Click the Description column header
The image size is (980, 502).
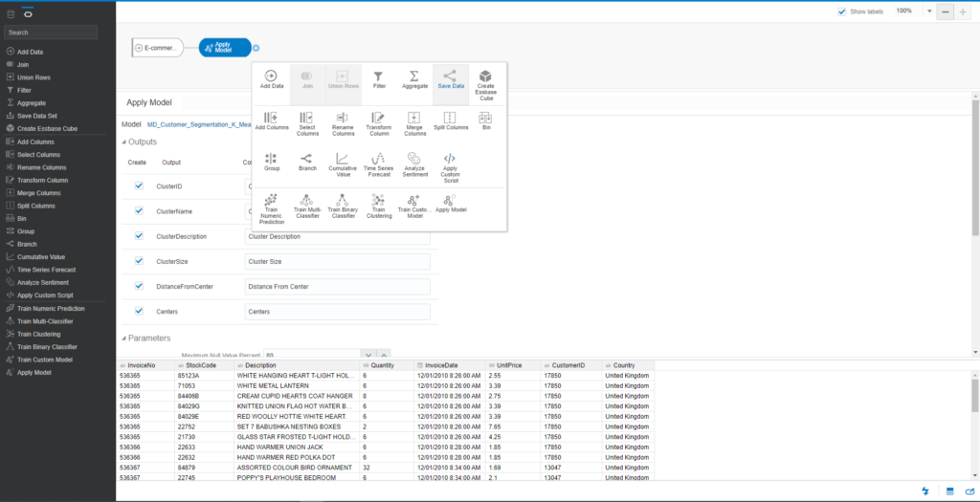(x=297, y=365)
